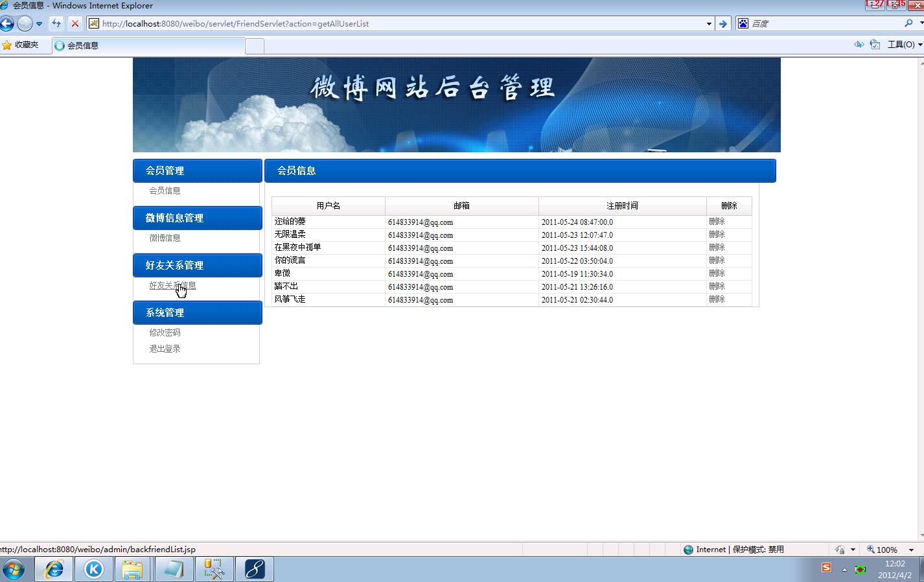Viewport: 924px width, 582px height.
Task: Open the blue K app taskbar icon
Action: 94,570
